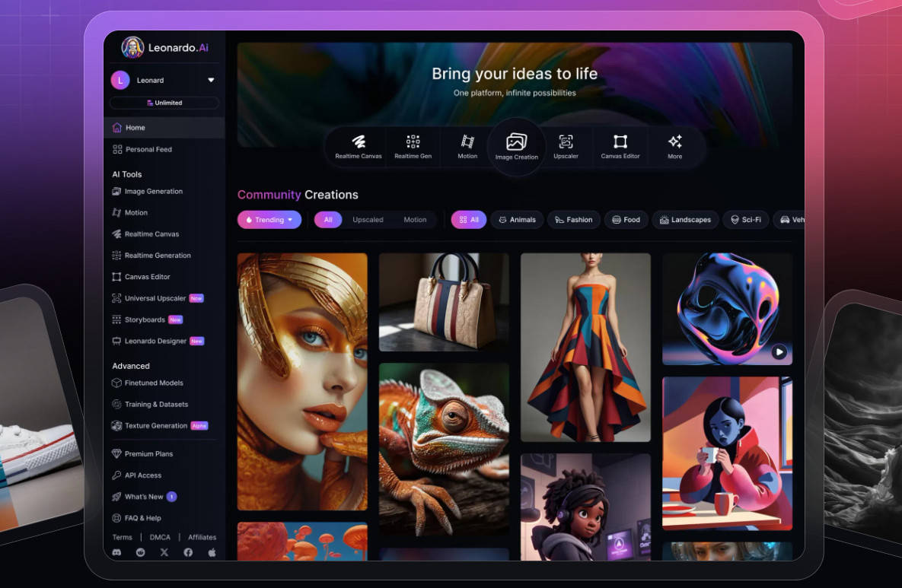Enable the Animals category filter chip

[517, 220]
